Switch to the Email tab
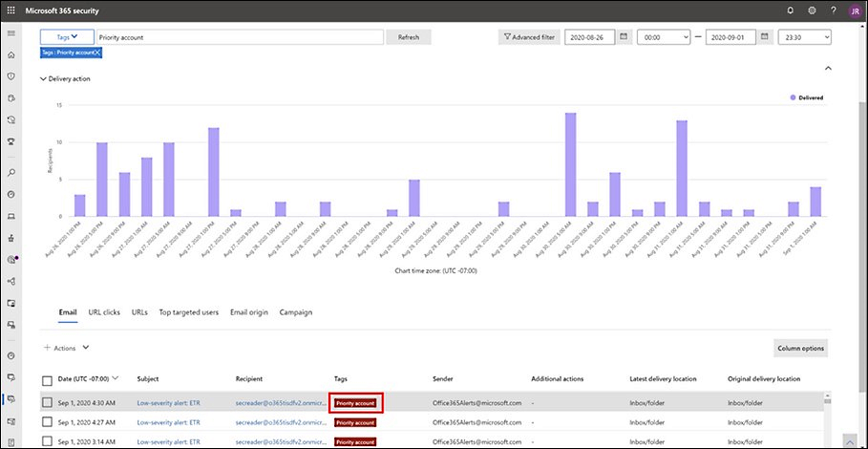 tap(68, 312)
